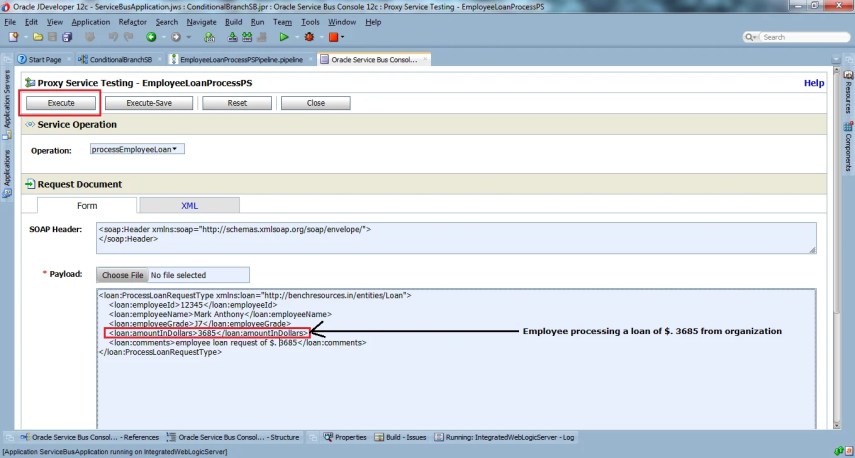
Task: Open the View menu
Action: point(55,22)
